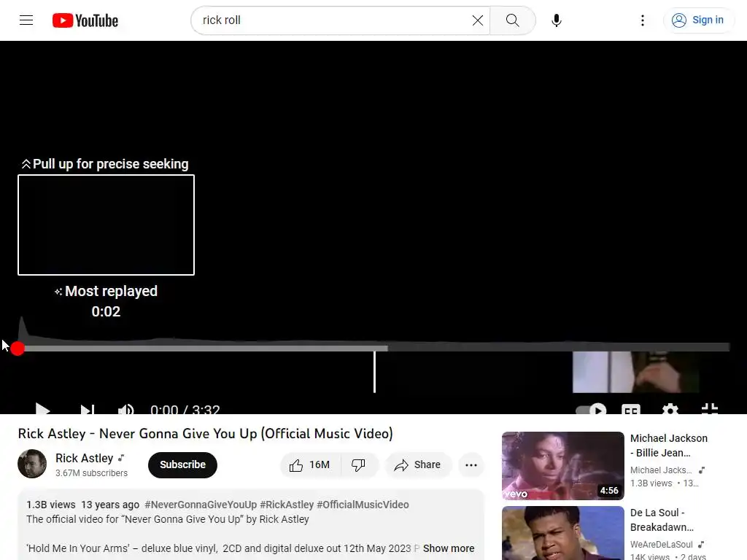Open player settings gear
This screenshot has height=560, width=747.
tap(670, 409)
